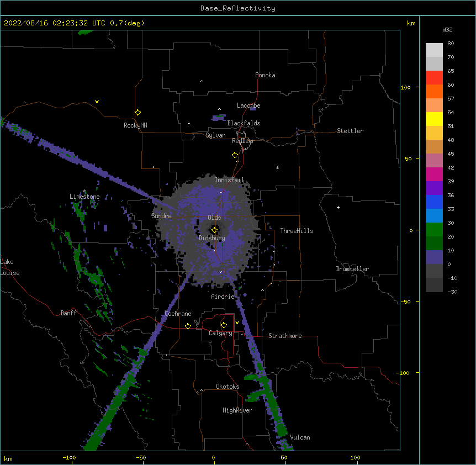Click the Banff label
The height and width of the screenshot is (465, 476).
coord(68,313)
